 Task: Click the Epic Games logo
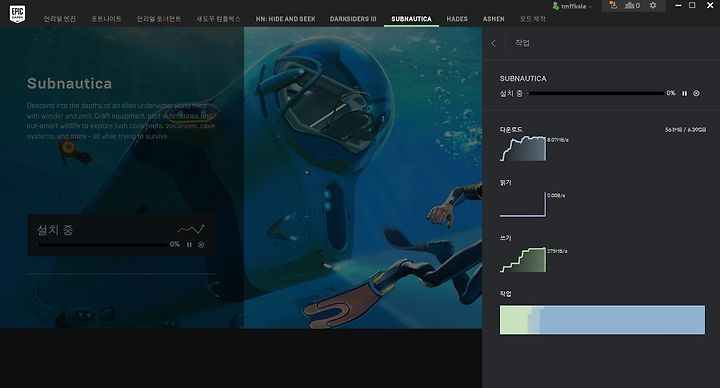(x=17, y=14)
